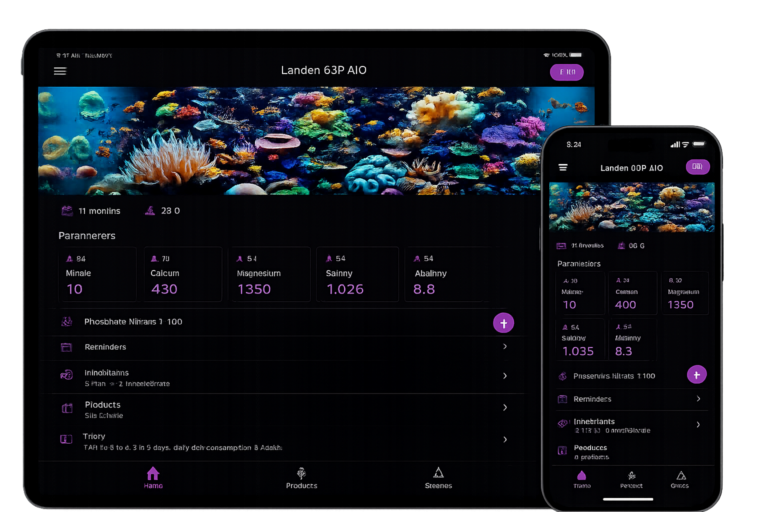Open the 1.026 salinity card on tablet
This screenshot has height=512, width=768.
coord(358,274)
